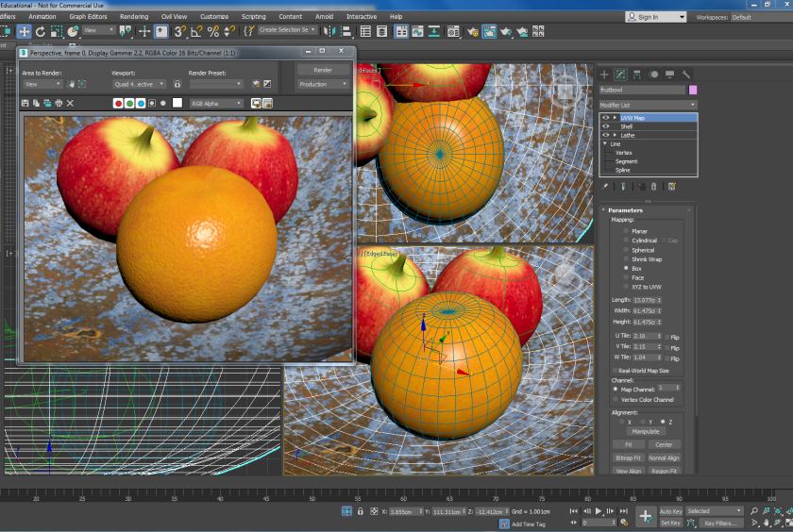Click the Render button

[x=322, y=70]
